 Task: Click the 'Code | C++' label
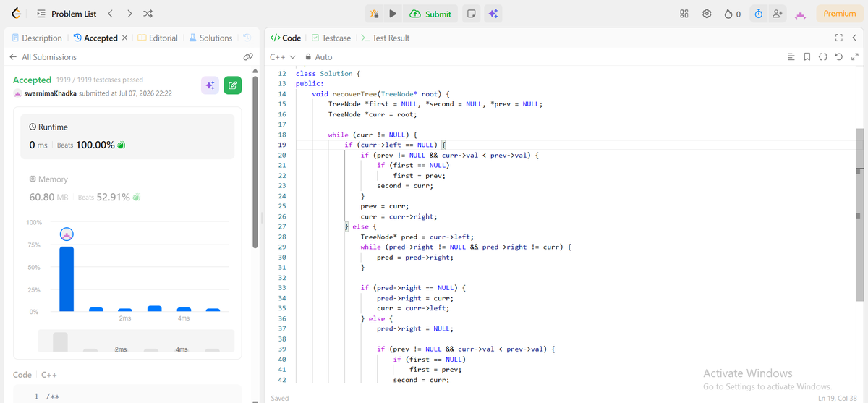(x=35, y=375)
